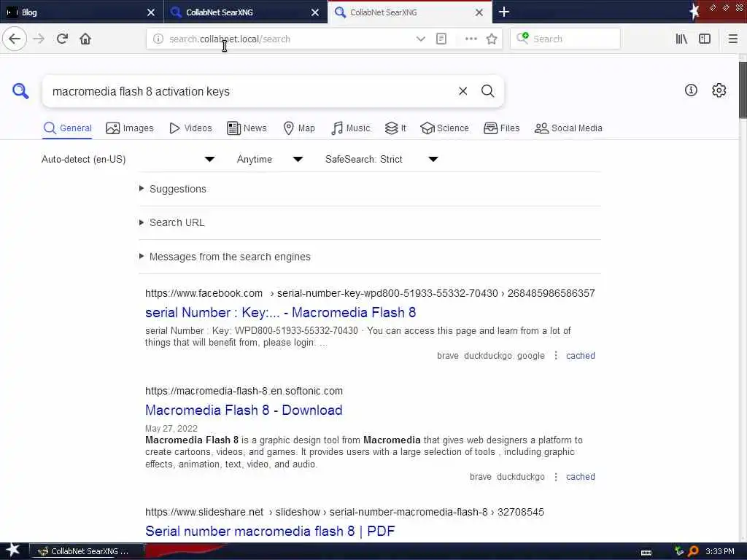The width and height of the screenshot is (747, 560).
Task: Open page actions three-dot menu
Action: click(471, 39)
